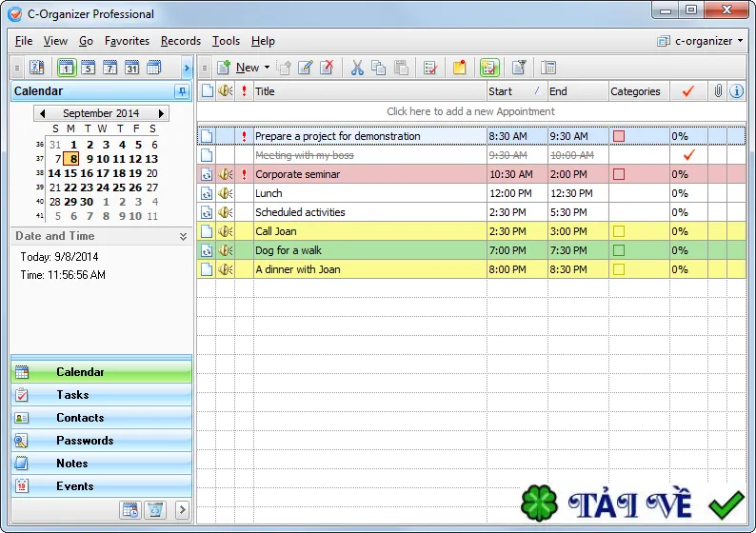
Task: Click the Paste clipboard icon
Action: coord(401,68)
